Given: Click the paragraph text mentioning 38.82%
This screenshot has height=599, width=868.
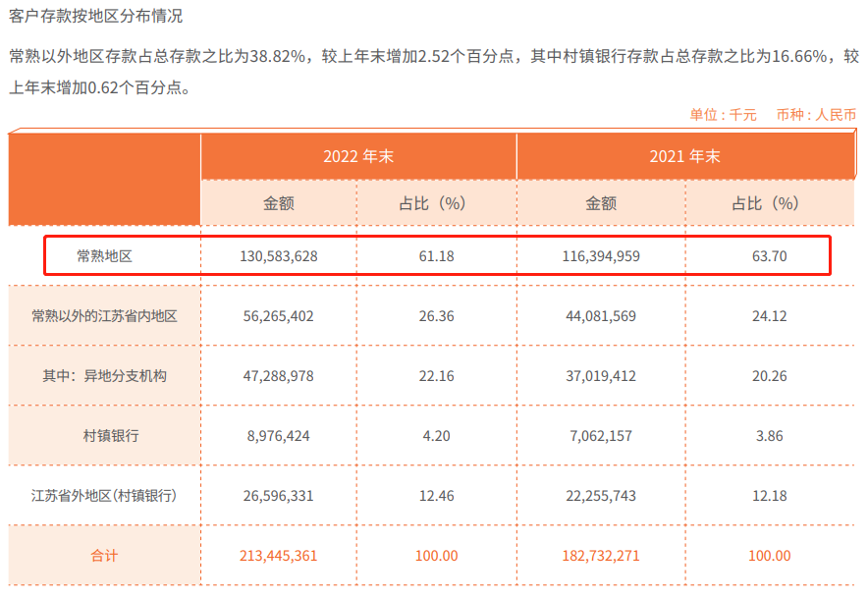Looking at the screenshot, I should (434, 72).
